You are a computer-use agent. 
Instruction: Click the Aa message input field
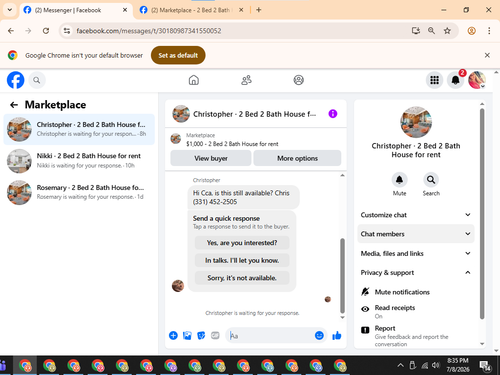pyautogui.click(x=270, y=335)
